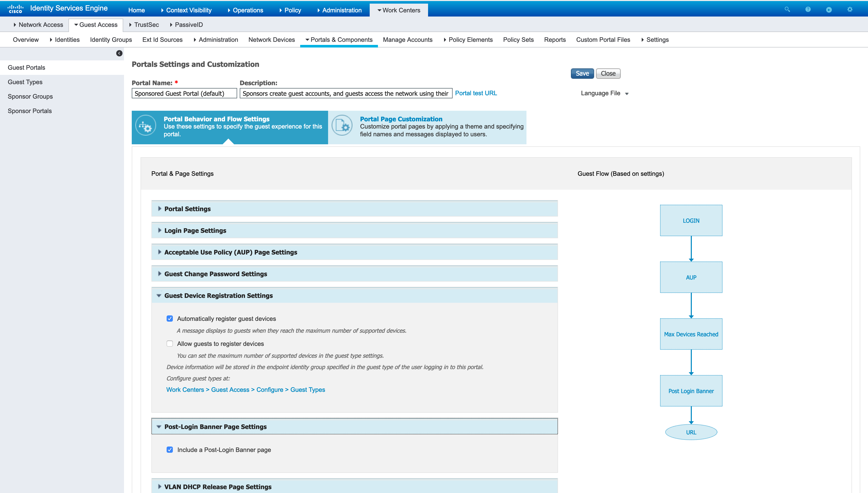
Task: Expand Portal Settings section
Action: [x=354, y=209]
